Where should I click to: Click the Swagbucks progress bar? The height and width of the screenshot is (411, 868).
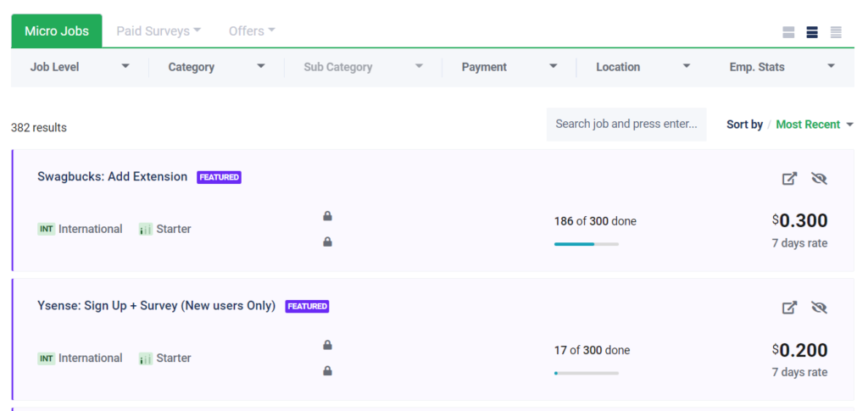[587, 244]
